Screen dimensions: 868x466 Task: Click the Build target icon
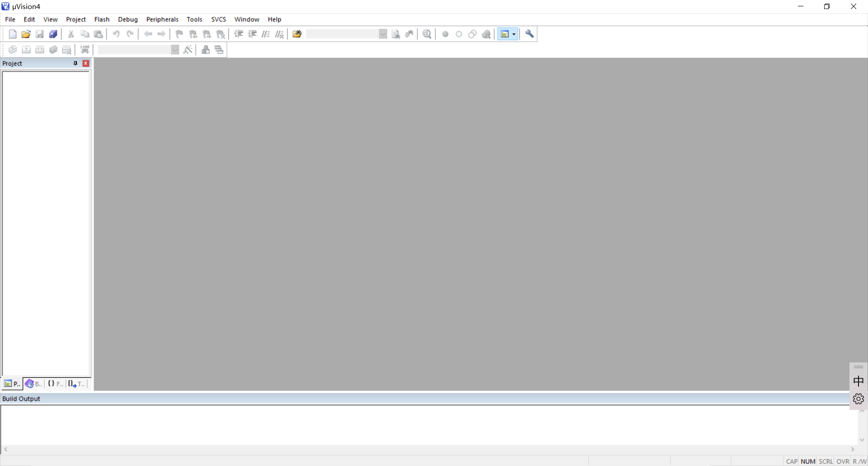click(x=26, y=50)
